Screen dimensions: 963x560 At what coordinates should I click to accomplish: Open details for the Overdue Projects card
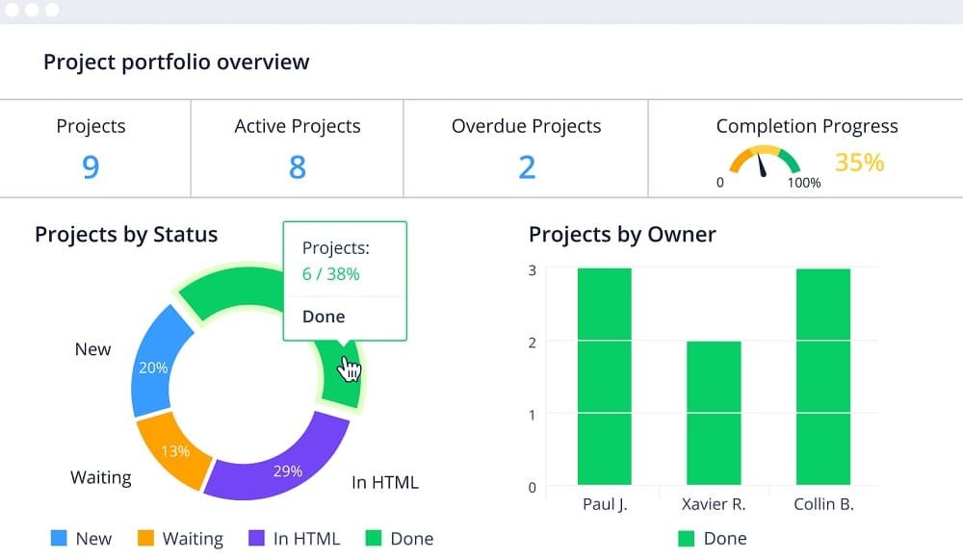(526, 147)
